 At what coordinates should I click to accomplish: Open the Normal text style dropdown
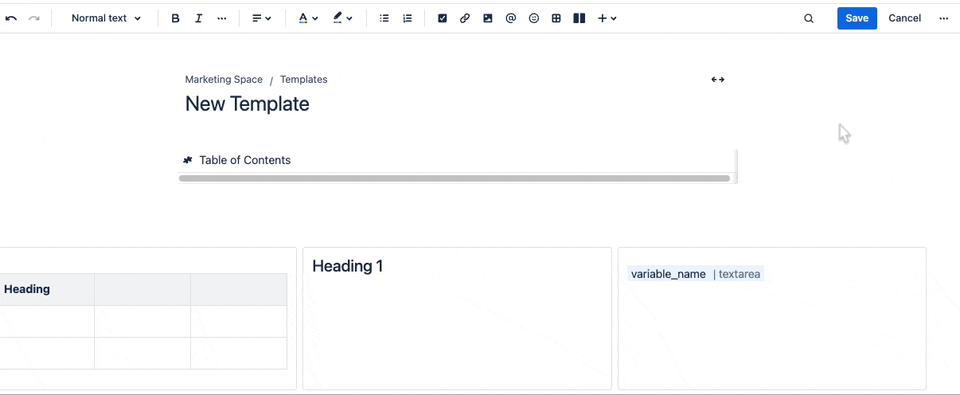click(106, 18)
